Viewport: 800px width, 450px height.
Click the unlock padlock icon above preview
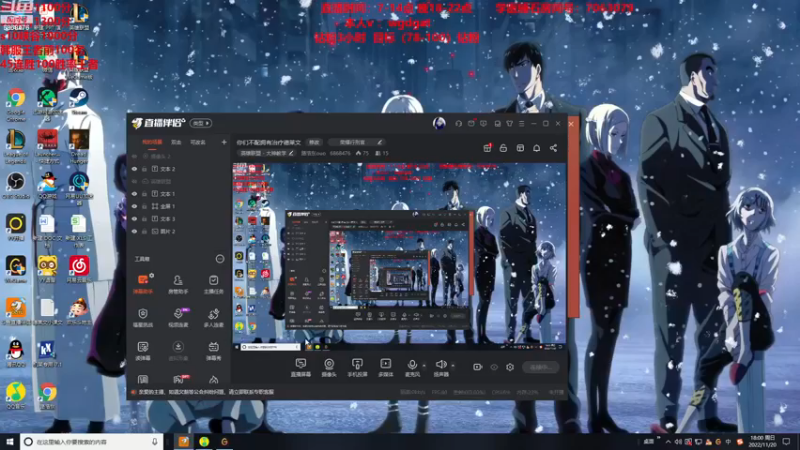coord(503,148)
